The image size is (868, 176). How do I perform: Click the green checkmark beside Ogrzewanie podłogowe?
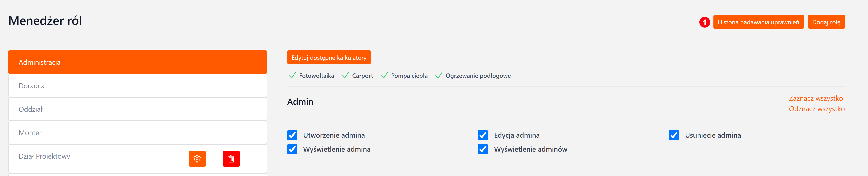click(x=439, y=76)
